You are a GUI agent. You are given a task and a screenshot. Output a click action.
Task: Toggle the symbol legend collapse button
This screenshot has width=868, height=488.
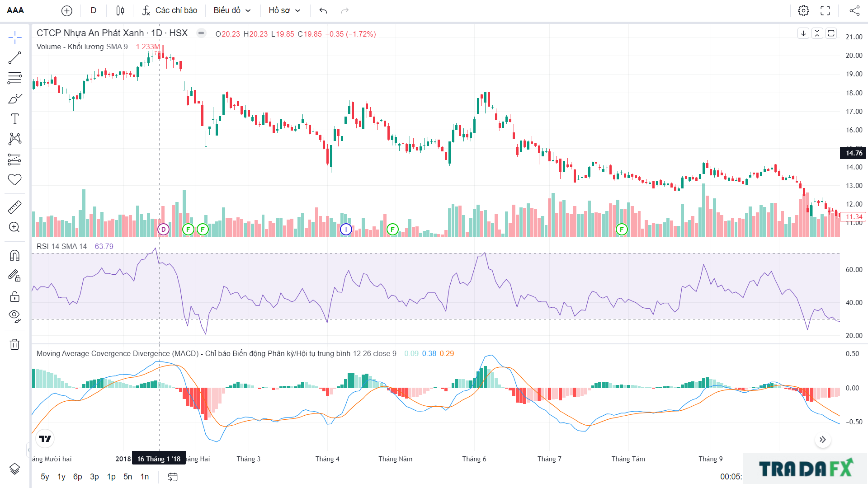(x=201, y=33)
